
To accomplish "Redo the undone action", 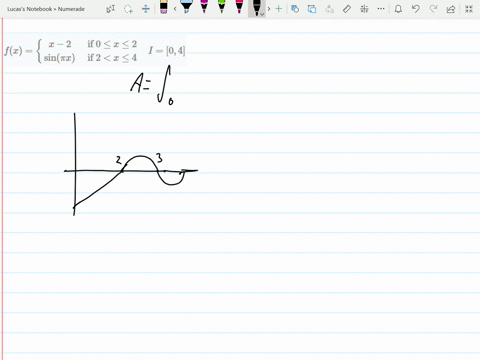I will coord(433,9).
